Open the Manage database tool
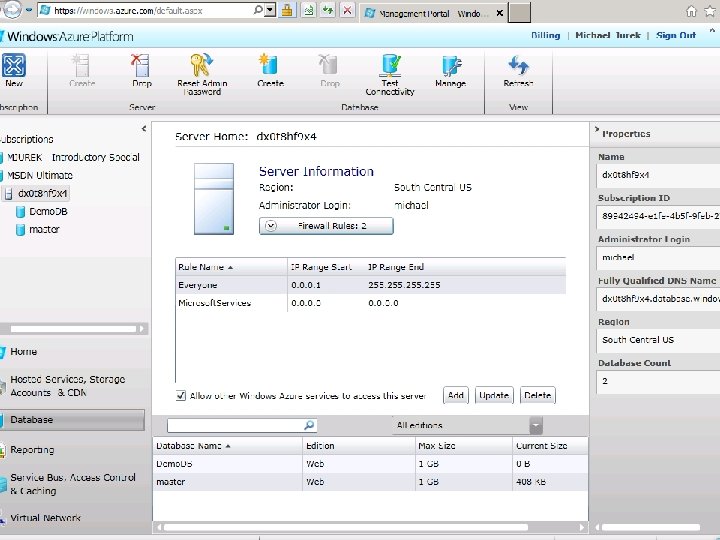720x540 pixels. tap(450, 70)
